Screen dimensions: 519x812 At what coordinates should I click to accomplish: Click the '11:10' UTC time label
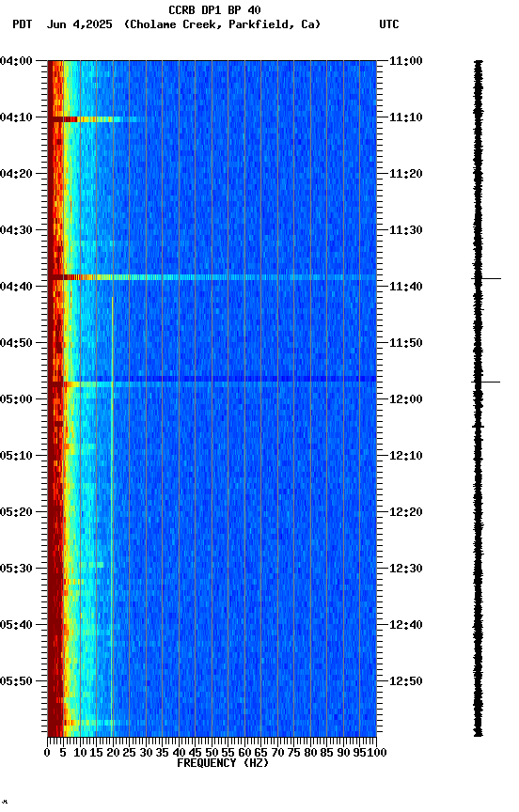point(406,117)
